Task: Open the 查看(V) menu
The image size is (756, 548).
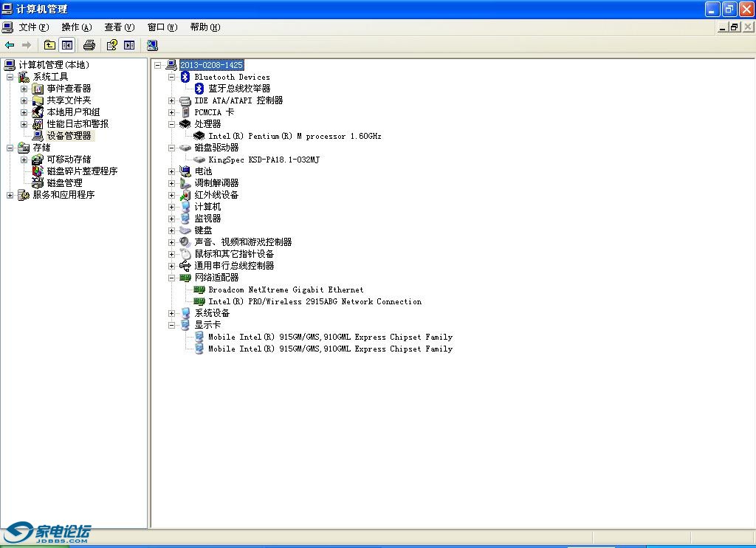Action: (120, 27)
